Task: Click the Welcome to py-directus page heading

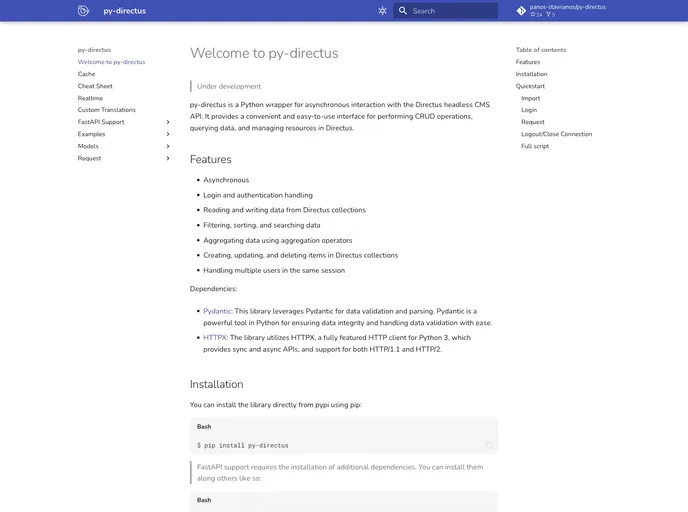Action: tap(264, 53)
